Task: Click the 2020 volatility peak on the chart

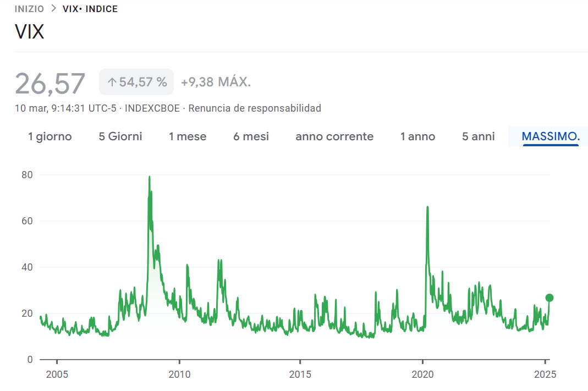Action: pyautogui.click(x=427, y=207)
